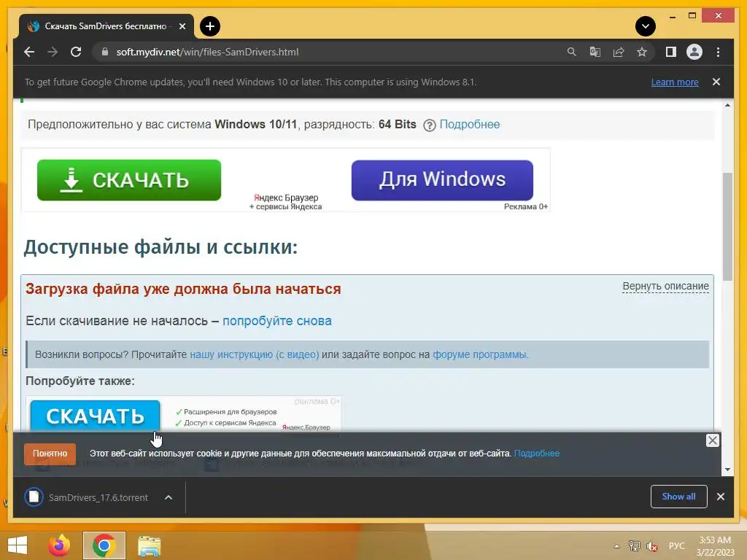Expand the download item options chevron
Screen dimensions: 747x560
point(169,497)
